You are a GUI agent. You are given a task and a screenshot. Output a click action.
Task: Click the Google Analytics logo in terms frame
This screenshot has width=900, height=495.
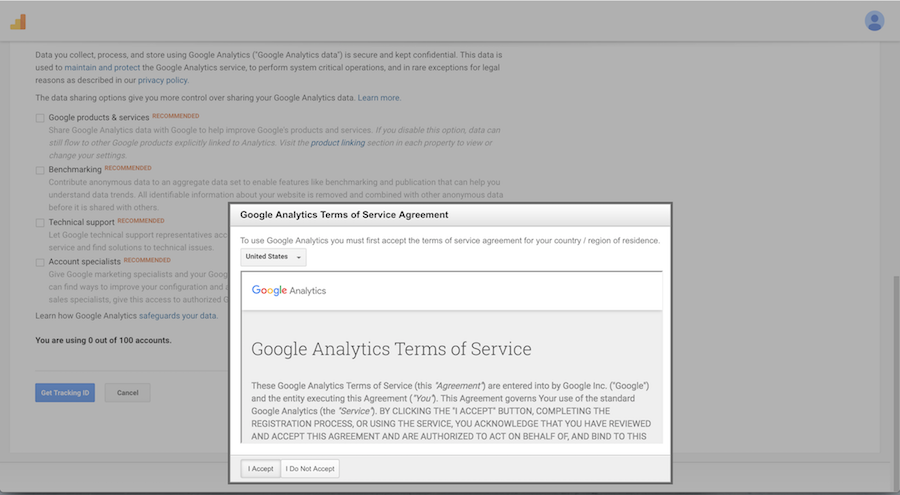click(289, 291)
